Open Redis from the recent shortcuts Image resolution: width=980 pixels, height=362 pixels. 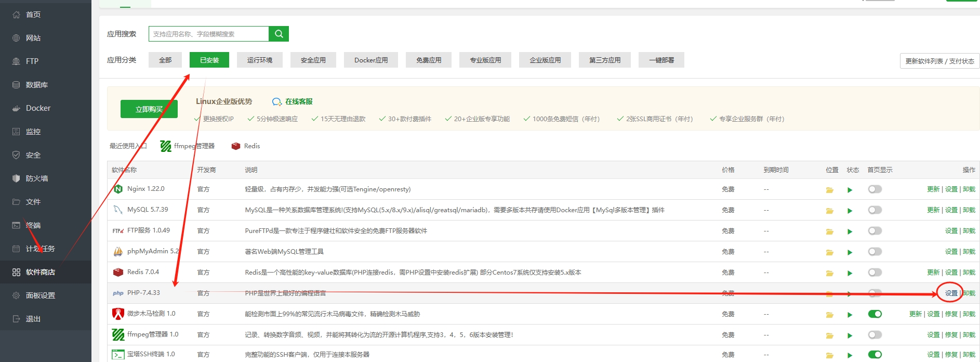coord(246,146)
